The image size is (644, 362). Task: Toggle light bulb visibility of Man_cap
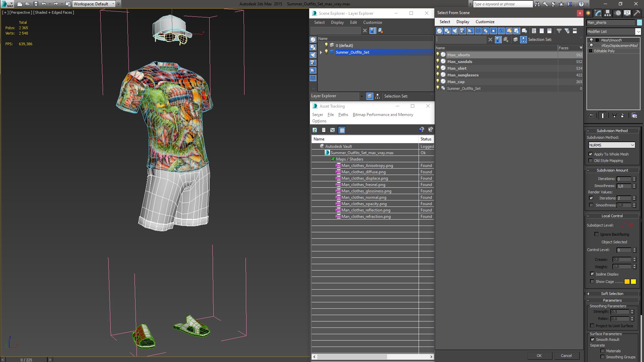coord(438,81)
